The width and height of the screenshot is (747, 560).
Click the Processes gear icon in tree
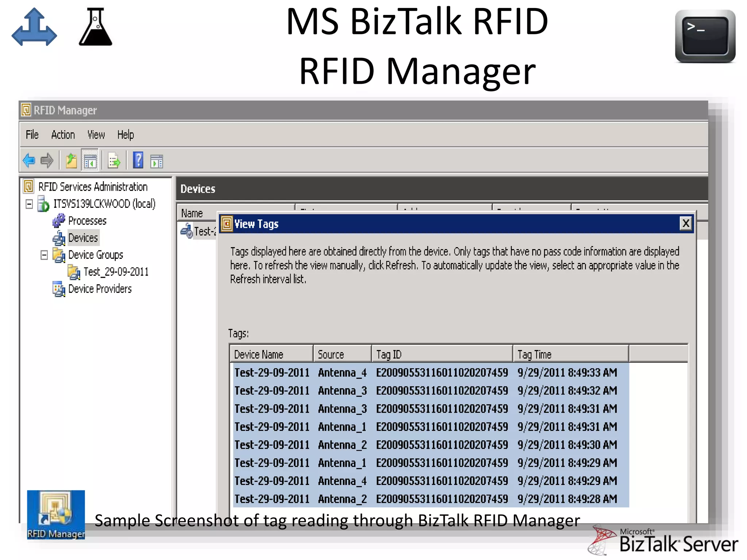coord(59,221)
